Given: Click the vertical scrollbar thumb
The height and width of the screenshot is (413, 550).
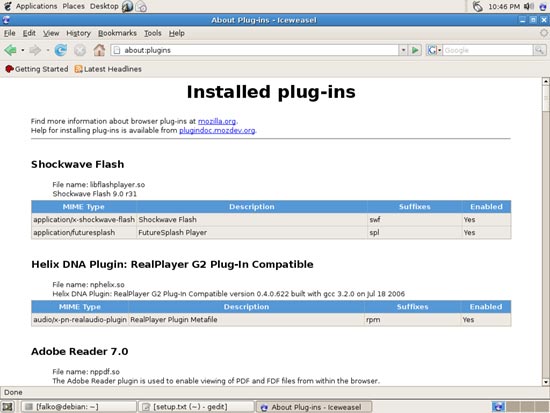Looking at the screenshot, I should tap(545, 98).
